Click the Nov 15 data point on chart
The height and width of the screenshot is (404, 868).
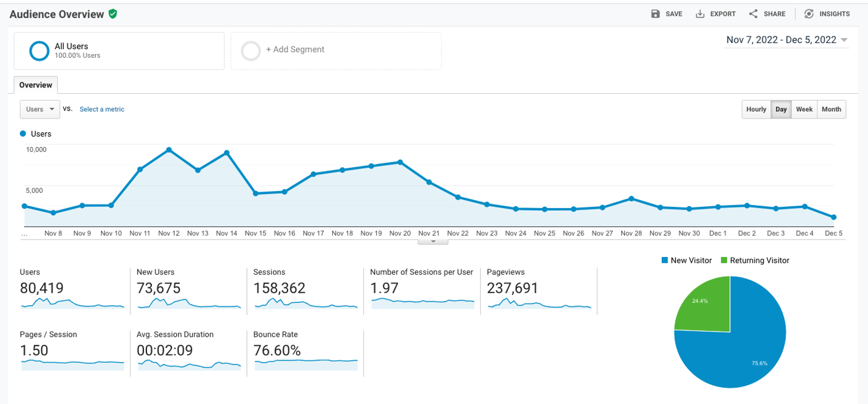255,193
